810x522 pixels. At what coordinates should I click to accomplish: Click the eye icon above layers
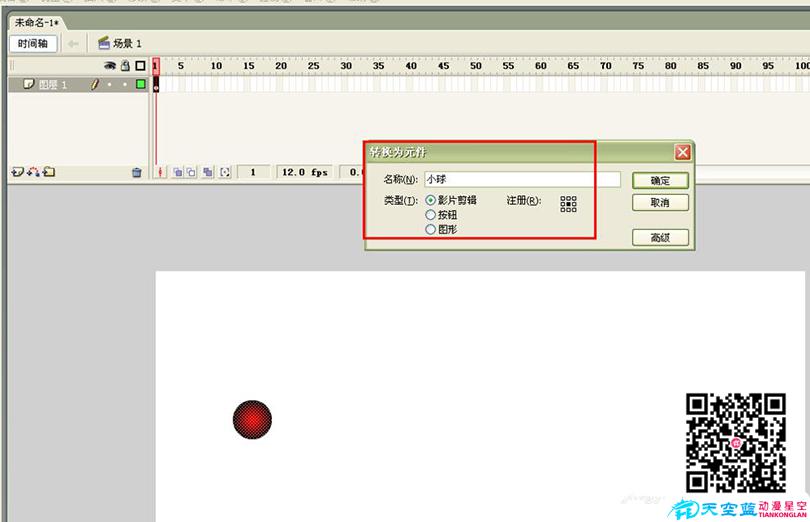coord(110,66)
